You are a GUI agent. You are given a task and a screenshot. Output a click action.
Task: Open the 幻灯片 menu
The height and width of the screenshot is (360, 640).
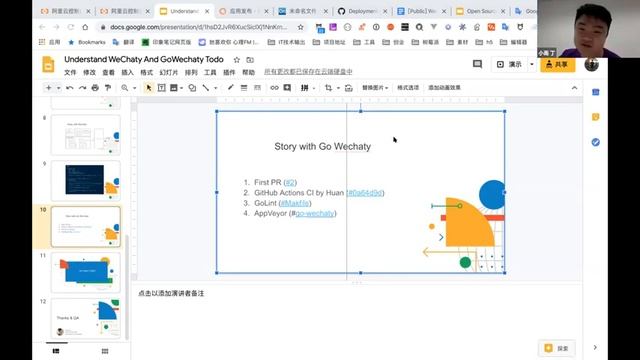[x=169, y=72]
